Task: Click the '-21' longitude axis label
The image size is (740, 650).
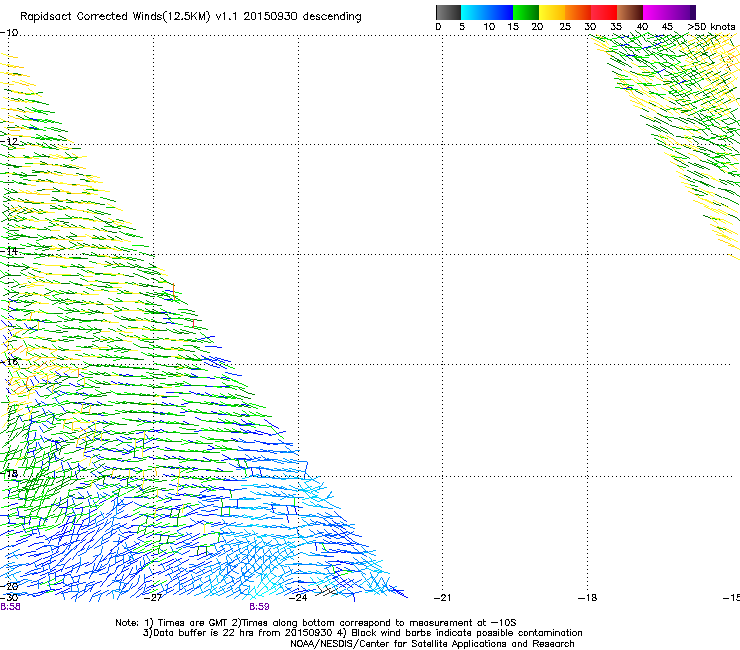Action: click(x=442, y=598)
